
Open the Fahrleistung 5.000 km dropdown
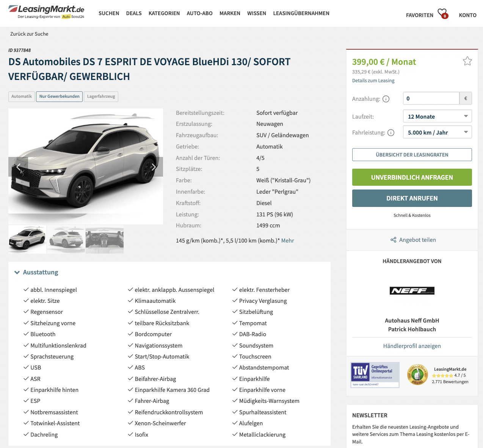[x=438, y=132]
